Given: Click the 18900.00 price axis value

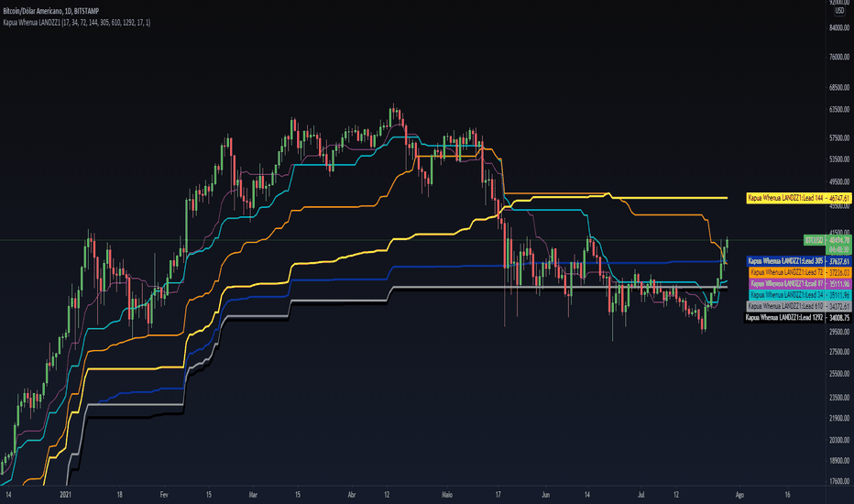Looking at the screenshot, I should (x=839, y=461).
